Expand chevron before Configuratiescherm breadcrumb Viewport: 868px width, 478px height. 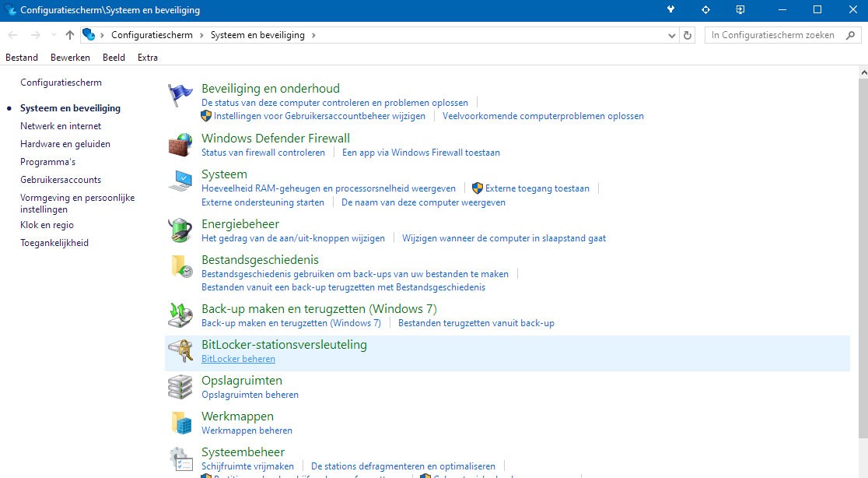click(x=102, y=35)
